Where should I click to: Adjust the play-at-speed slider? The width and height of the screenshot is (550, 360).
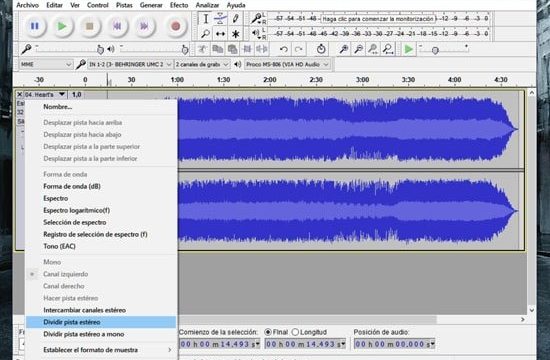coord(444,49)
